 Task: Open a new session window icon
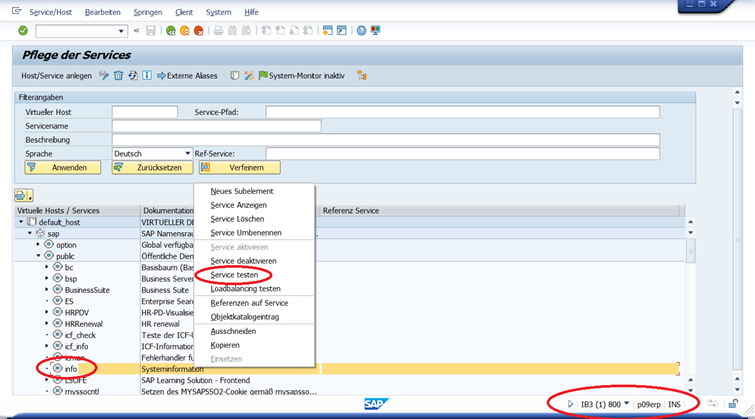click(x=327, y=31)
